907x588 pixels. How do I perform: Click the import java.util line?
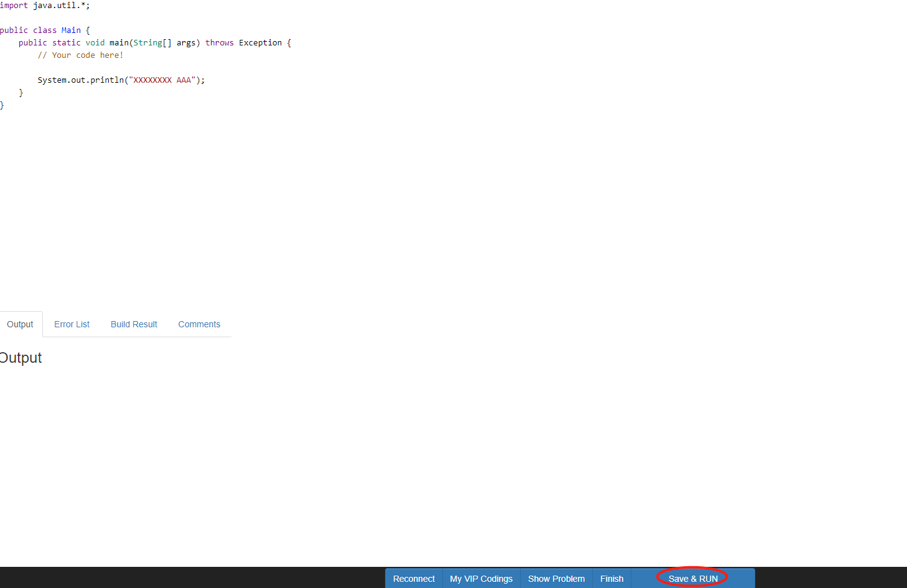click(45, 6)
